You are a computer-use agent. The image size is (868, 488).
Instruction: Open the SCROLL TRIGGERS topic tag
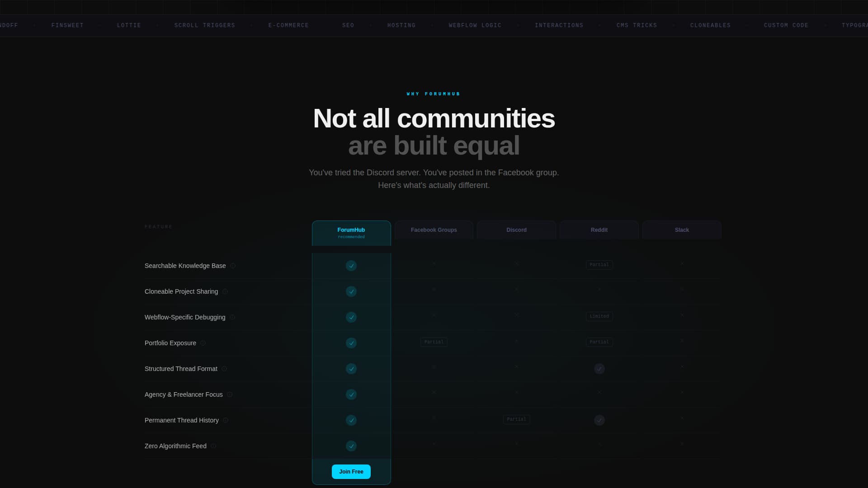point(205,25)
